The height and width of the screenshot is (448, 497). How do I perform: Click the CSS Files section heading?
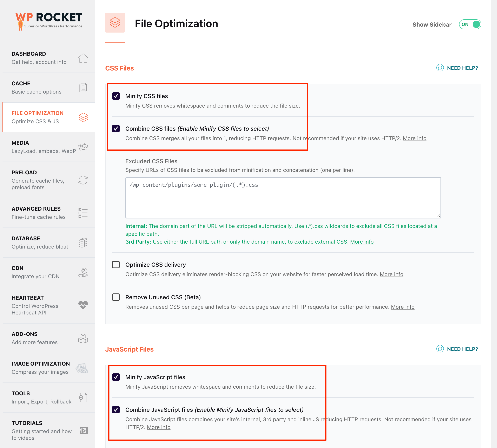119,68
